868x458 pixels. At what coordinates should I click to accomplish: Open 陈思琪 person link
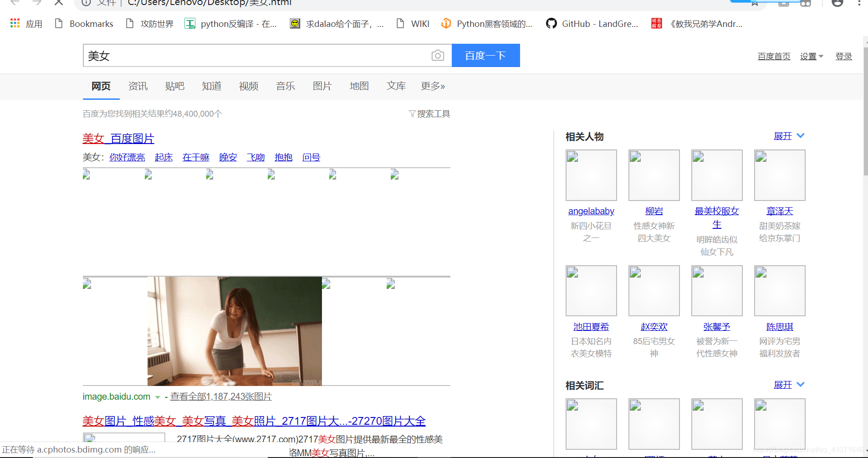tap(780, 327)
